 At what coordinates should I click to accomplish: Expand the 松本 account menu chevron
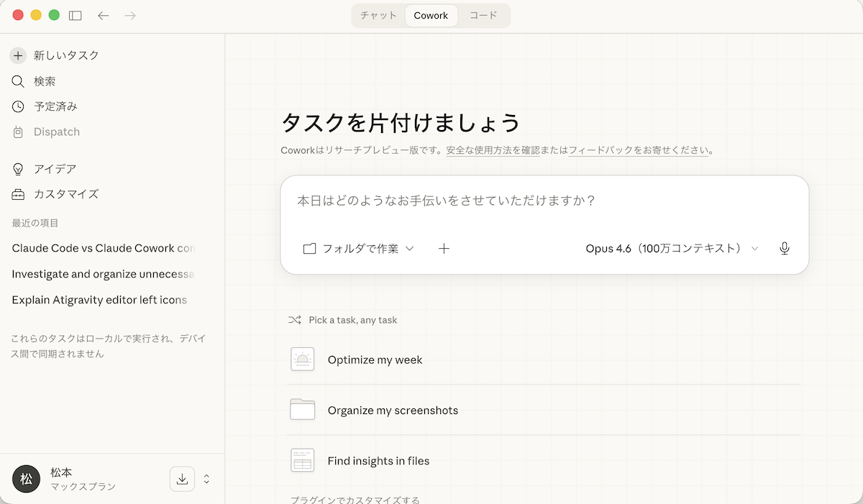[206, 479]
